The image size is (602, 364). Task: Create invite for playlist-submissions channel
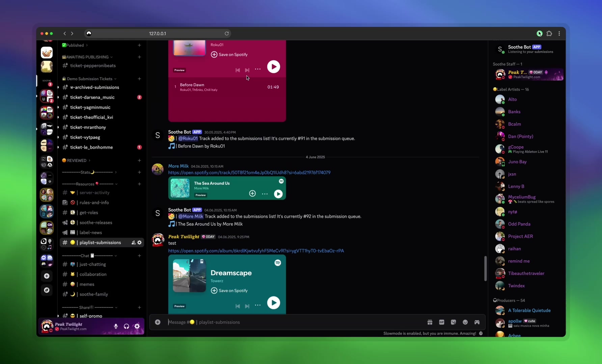click(133, 243)
